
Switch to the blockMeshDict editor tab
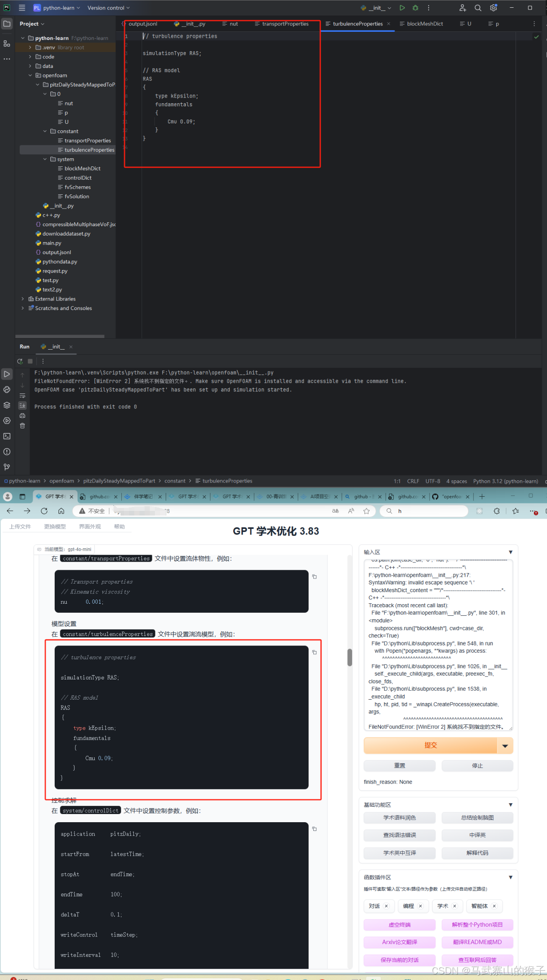click(421, 24)
